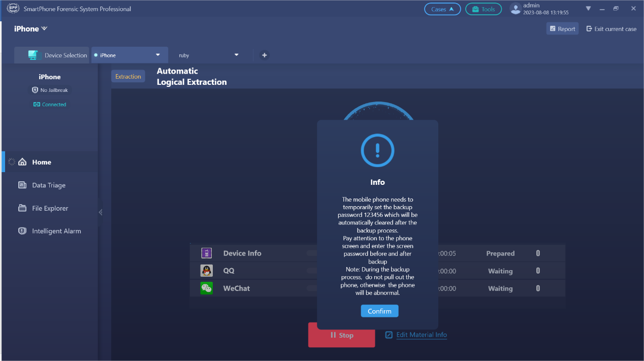Click the Device Info row icon

[206, 253]
